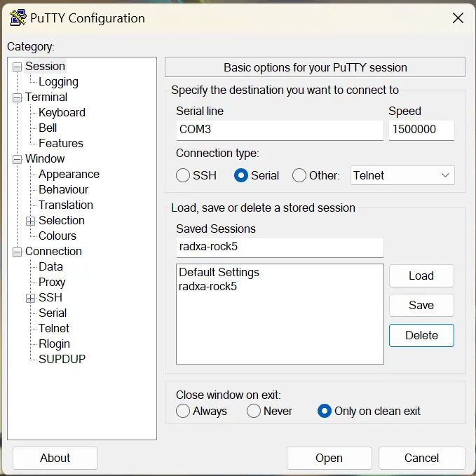Open the Behaviour category
The height and width of the screenshot is (476, 476).
pyautogui.click(x=64, y=190)
